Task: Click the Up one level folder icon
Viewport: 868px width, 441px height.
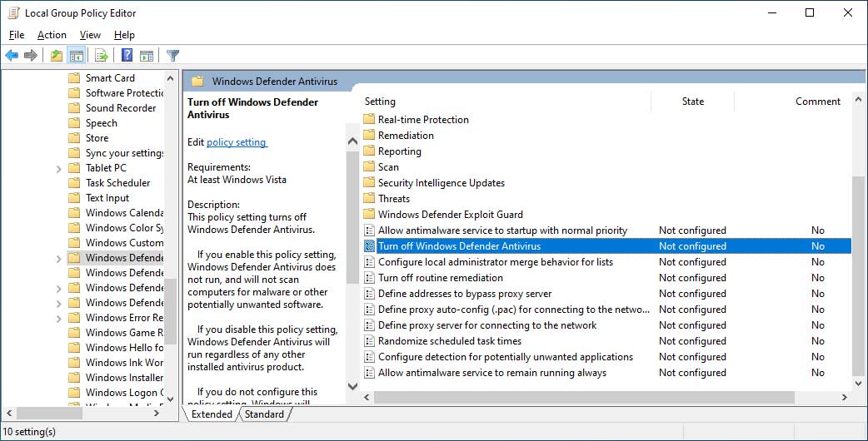Action: (57, 55)
